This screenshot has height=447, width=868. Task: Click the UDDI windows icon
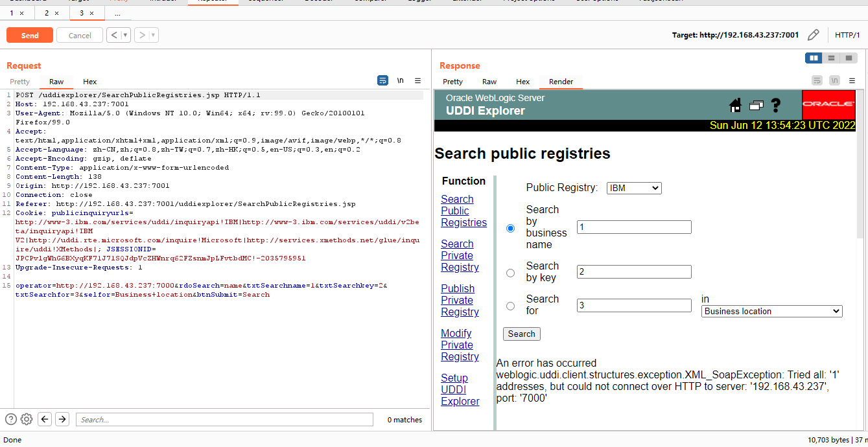(756, 105)
